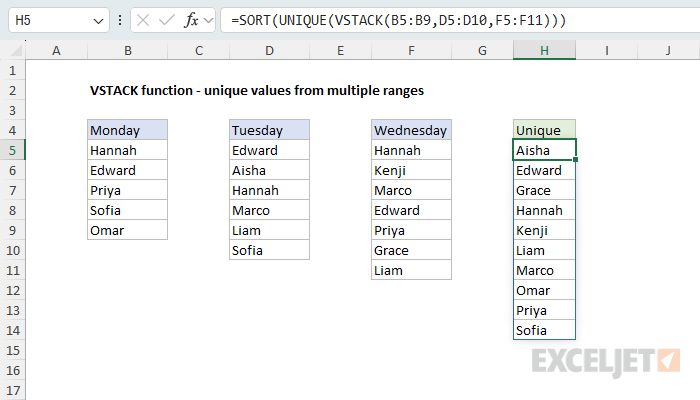Select row 4 header

click(12, 130)
